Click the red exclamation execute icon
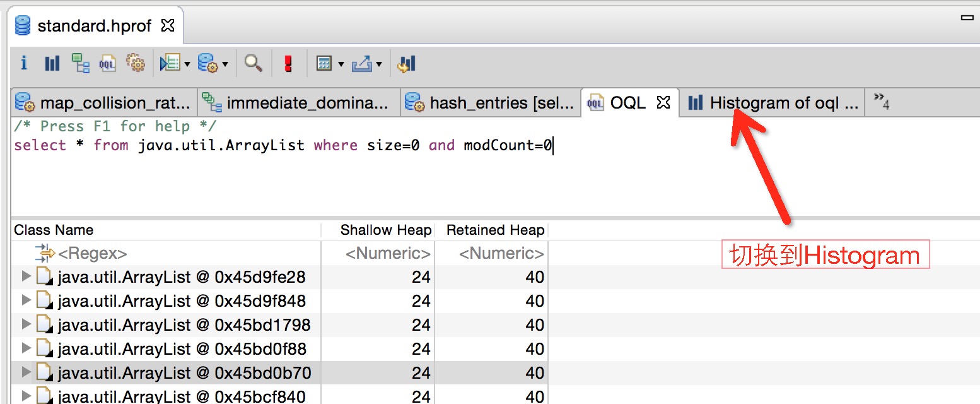The height and width of the screenshot is (404, 980). pyautogui.click(x=289, y=64)
